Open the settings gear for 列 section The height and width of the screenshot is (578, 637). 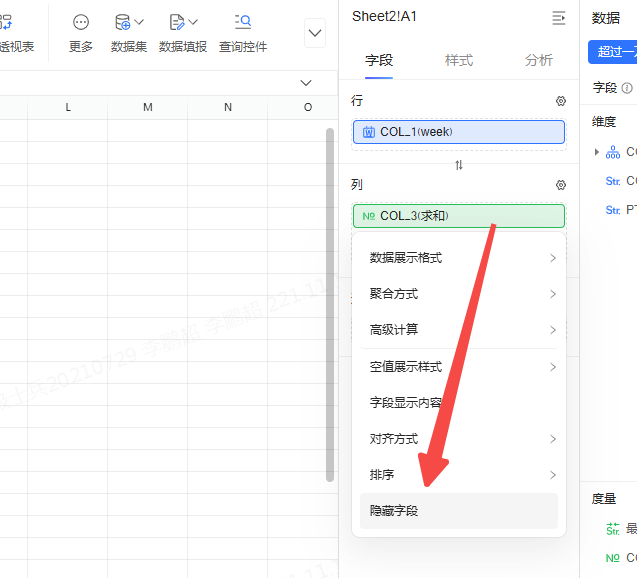pyautogui.click(x=561, y=185)
